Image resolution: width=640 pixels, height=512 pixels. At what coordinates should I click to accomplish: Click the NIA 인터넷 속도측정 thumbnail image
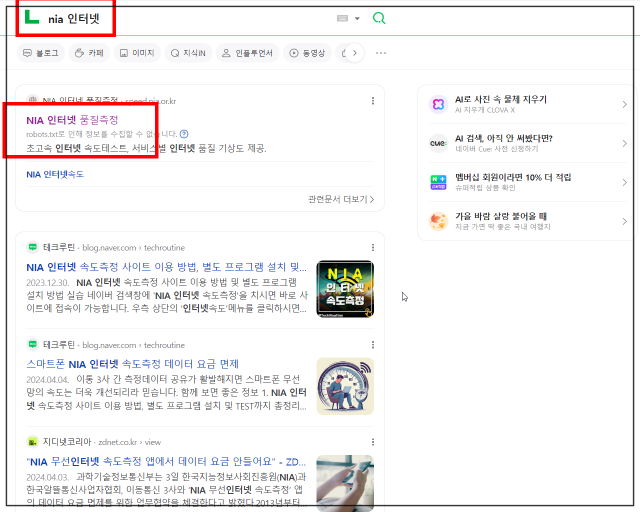[345, 289]
